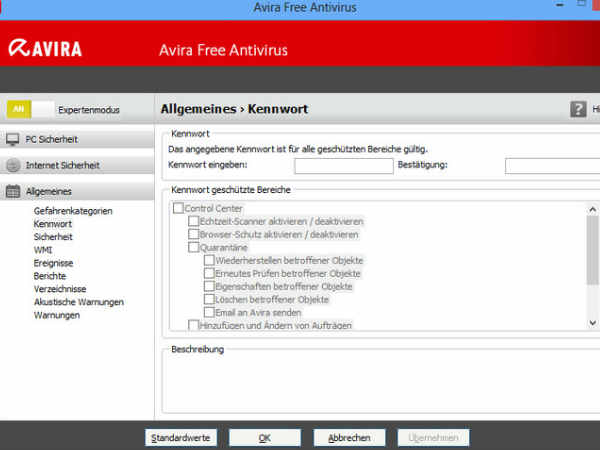
Task: Expand the Internet Sicherheit section
Action: tap(77, 165)
